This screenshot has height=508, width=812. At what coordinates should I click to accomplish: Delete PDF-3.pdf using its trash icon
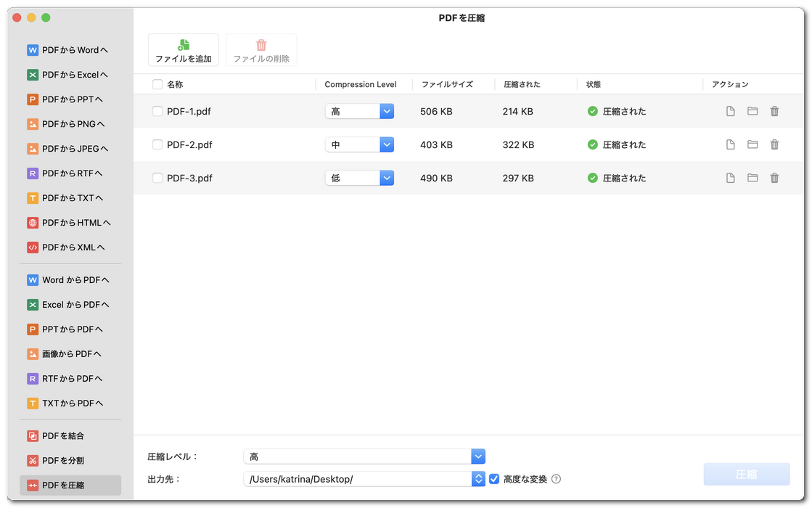[774, 178]
